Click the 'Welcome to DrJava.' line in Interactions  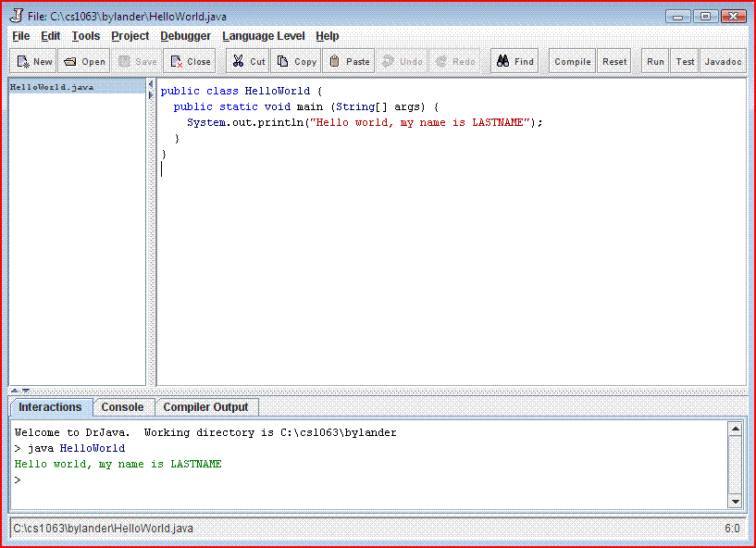(205, 432)
